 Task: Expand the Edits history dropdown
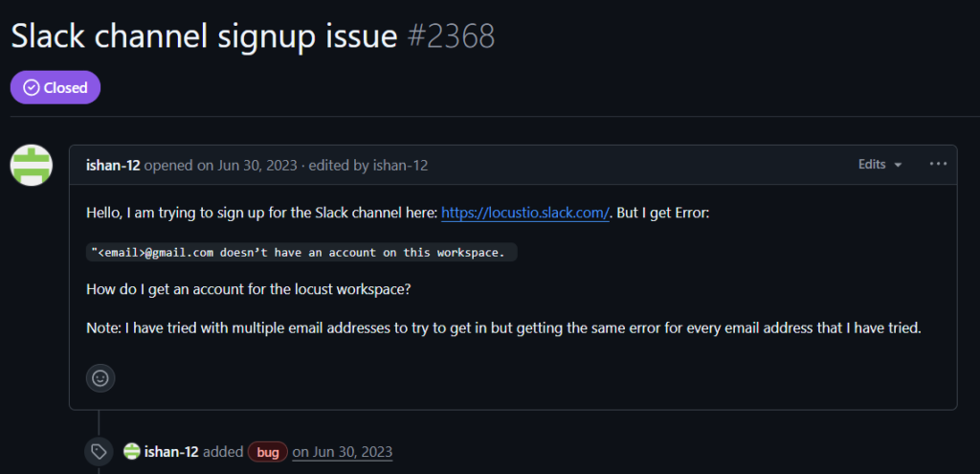point(880,165)
